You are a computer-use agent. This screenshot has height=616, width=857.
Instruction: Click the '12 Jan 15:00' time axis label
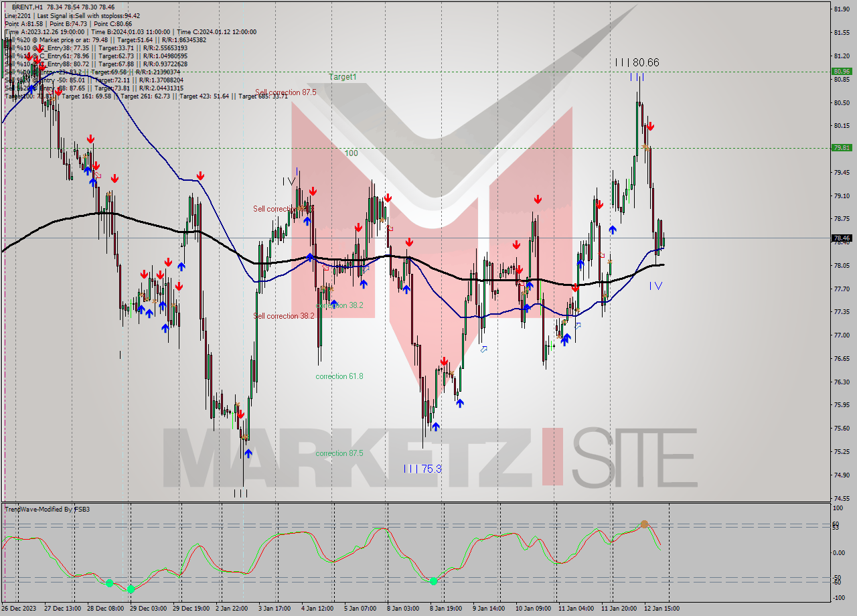[661, 609]
